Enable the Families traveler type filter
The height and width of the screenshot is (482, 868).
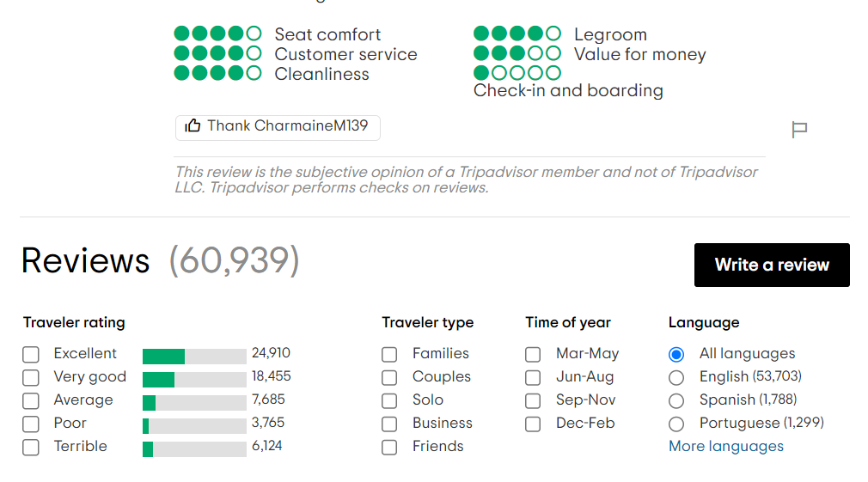pos(389,354)
